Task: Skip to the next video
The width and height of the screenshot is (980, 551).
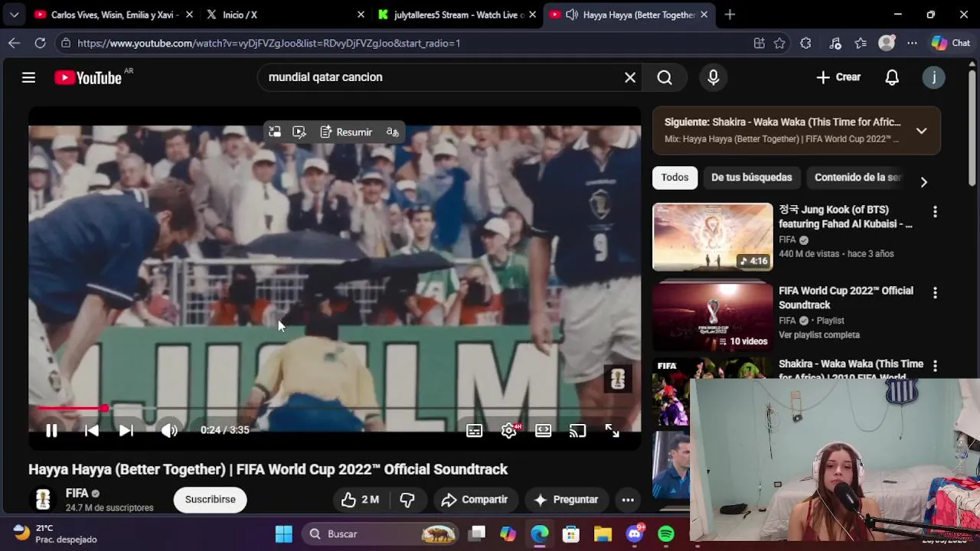Action: [126, 430]
